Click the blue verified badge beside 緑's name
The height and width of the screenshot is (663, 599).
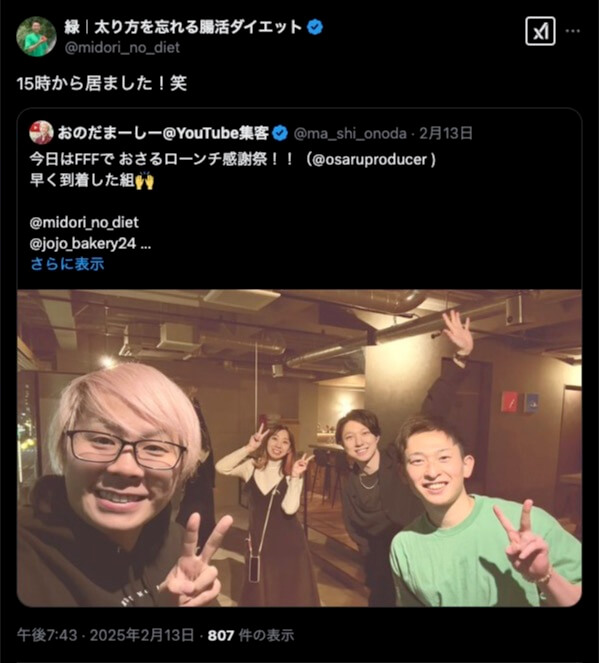[x=315, y=27]
